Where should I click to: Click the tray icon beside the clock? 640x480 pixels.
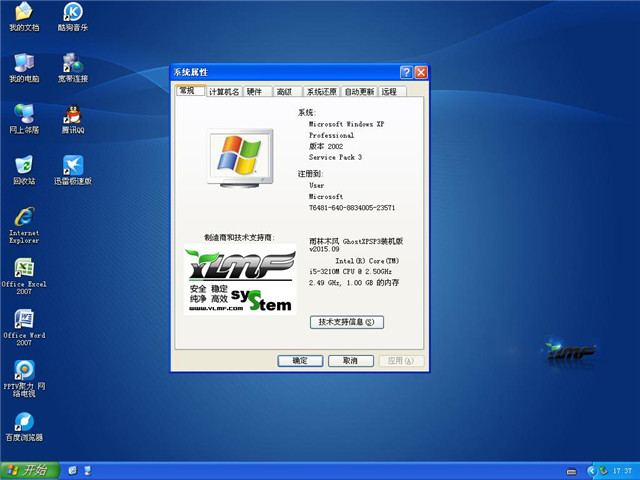[604, 471]
